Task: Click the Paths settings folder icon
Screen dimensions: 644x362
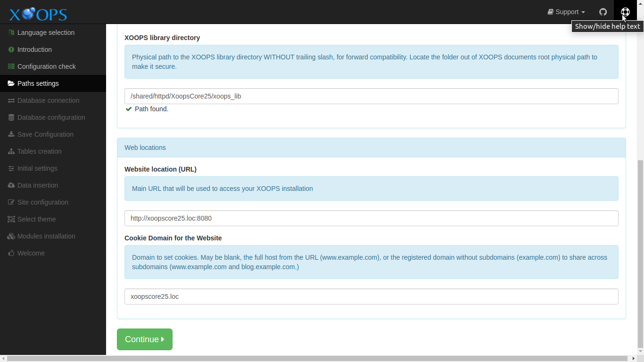Action: click(x=11, y=83)
